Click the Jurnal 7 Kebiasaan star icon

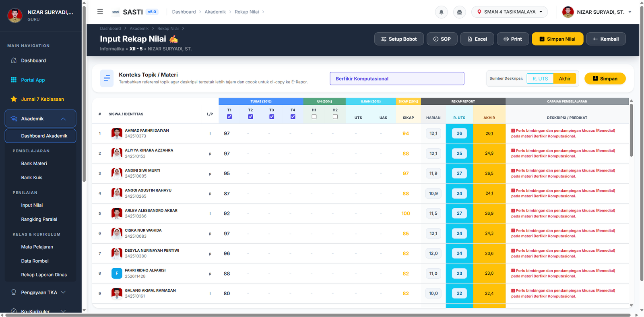click(14, 99)
